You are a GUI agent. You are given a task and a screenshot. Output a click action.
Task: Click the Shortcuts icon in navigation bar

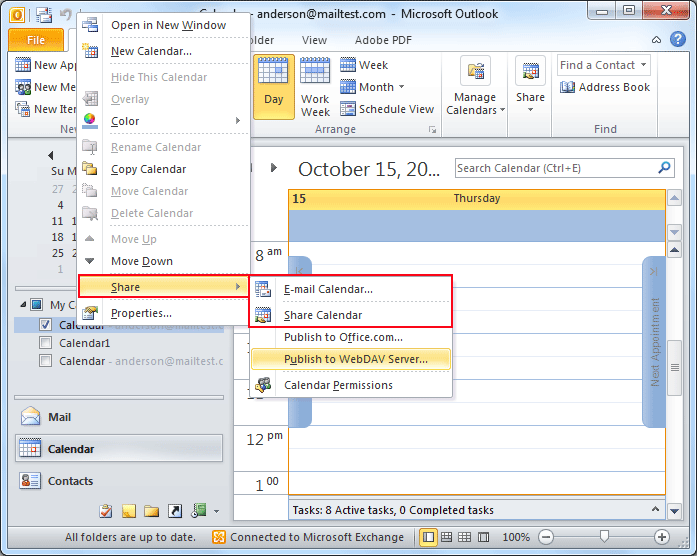tap(175, 511)
